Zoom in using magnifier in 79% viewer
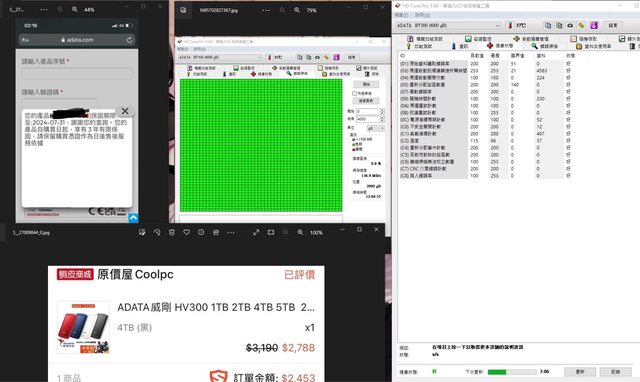The image size is (640, 382). point(297,10)
